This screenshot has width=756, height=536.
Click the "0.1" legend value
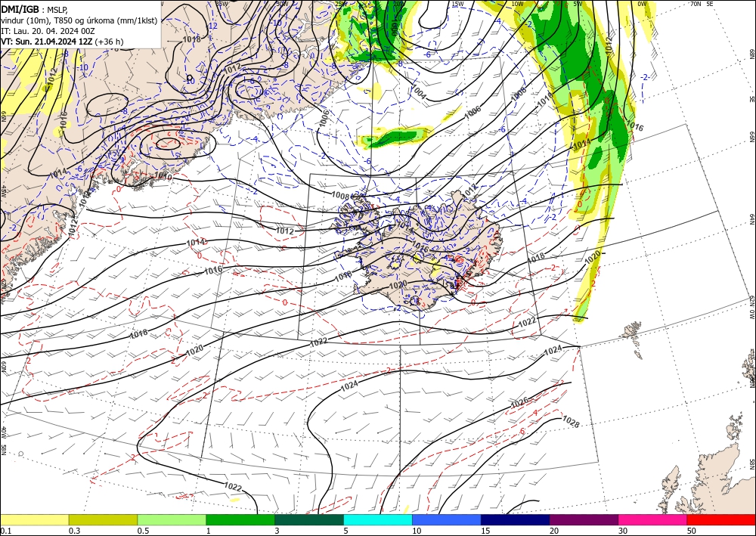(5, 531)
